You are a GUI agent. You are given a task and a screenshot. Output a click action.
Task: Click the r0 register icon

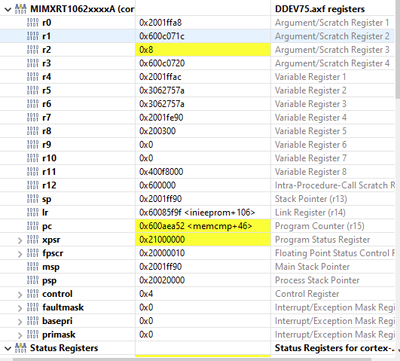(x=33, y=23)
